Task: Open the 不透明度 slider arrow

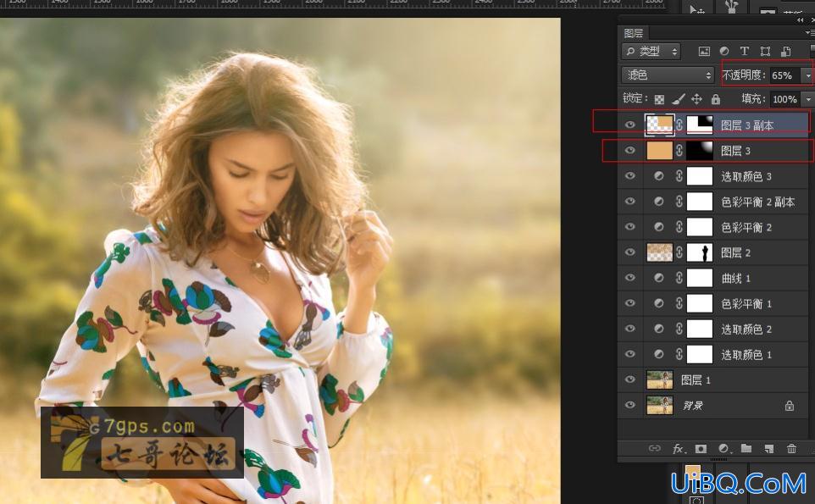Action: (x=807, y=75)
